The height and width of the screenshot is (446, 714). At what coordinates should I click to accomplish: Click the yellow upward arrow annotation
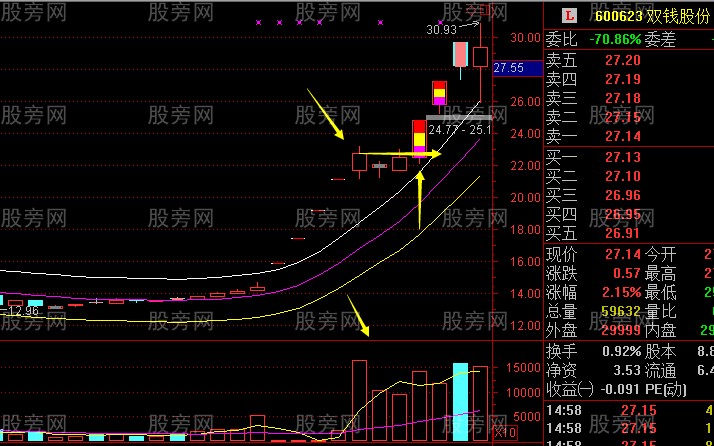pyautogui.click(x=419, y=199)
